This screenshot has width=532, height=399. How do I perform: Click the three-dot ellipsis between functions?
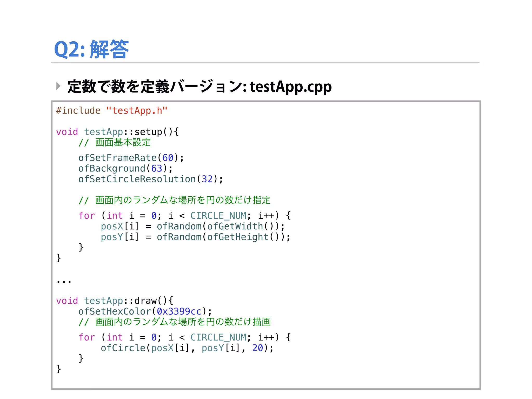click(64, 281)
